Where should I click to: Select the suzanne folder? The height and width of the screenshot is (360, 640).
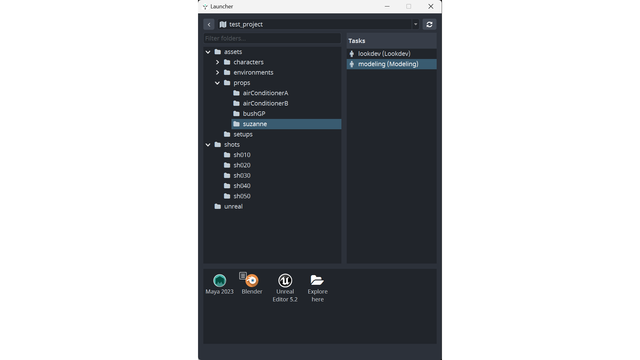pos(287,124)
